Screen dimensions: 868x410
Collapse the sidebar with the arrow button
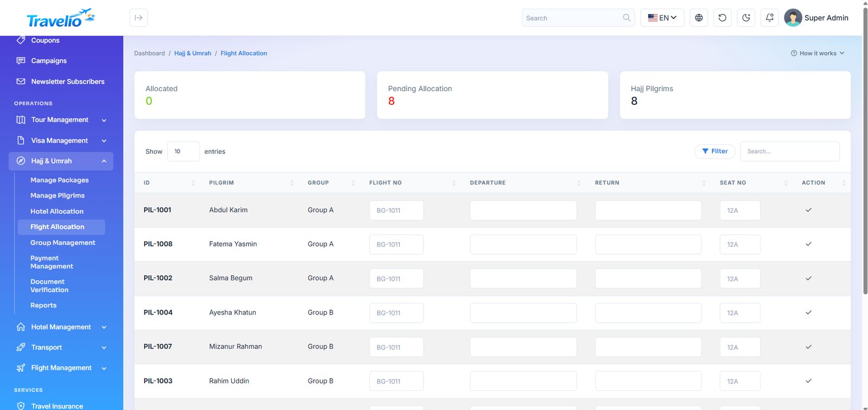pyautogui.click(x=139, y=18)
